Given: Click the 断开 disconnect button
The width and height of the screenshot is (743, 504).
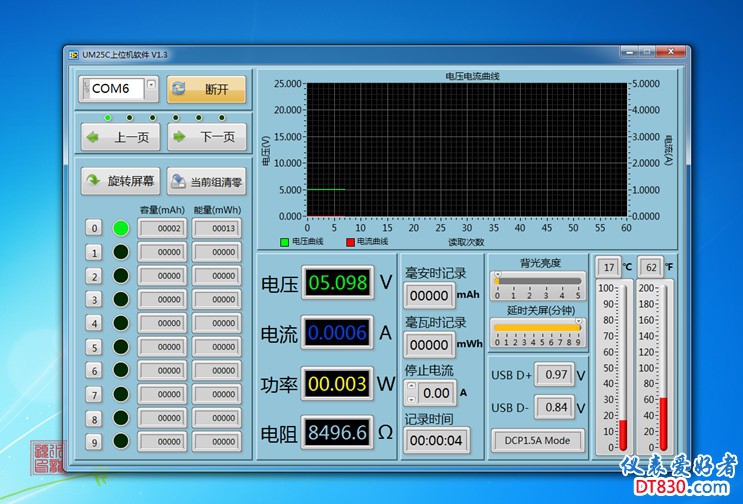Looking at the screenshot, I should (206, 89).
